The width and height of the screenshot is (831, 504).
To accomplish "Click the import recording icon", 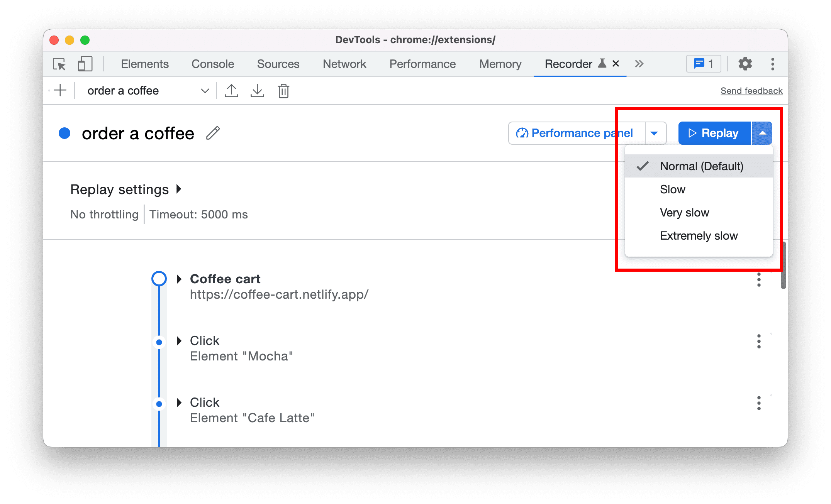I will pos(257,91).
